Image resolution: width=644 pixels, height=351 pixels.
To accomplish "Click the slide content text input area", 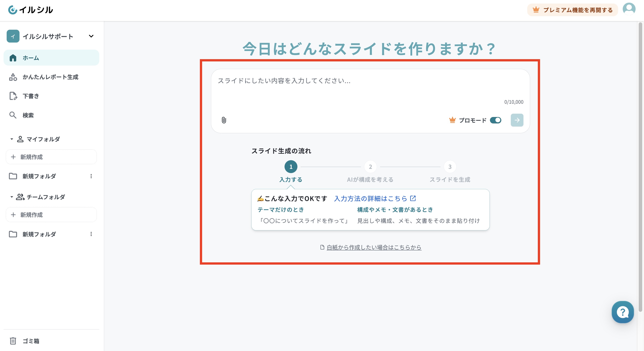I will click(x=370, y=86).
